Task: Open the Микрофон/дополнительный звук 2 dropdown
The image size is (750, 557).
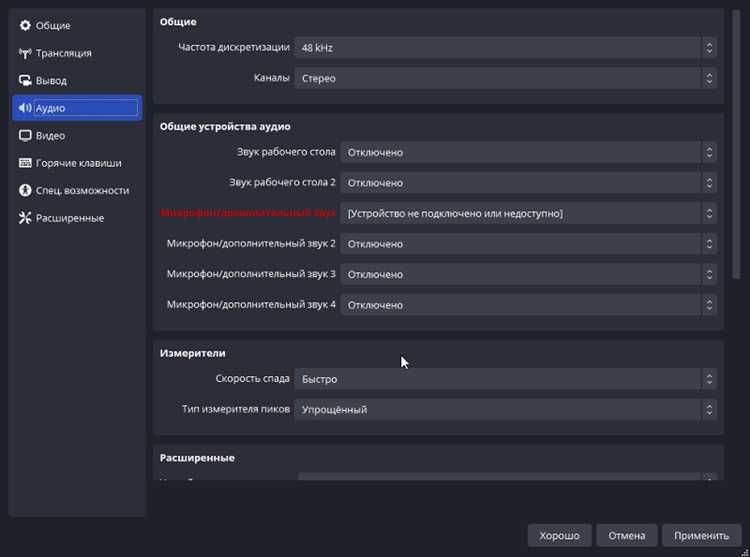Action: [x=529, y=244]
